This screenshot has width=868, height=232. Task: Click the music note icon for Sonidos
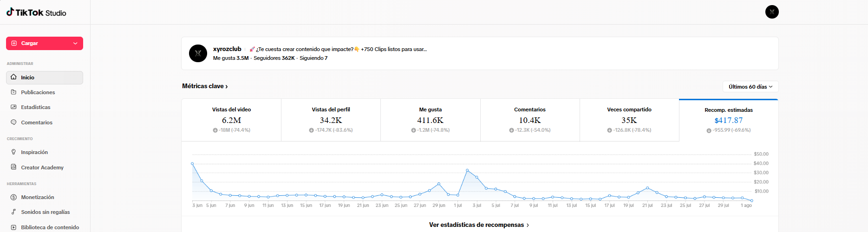[13, 212]
